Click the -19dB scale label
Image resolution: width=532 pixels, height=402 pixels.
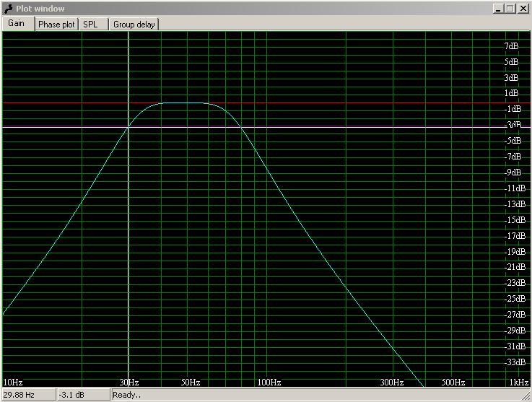coord(515,251)
